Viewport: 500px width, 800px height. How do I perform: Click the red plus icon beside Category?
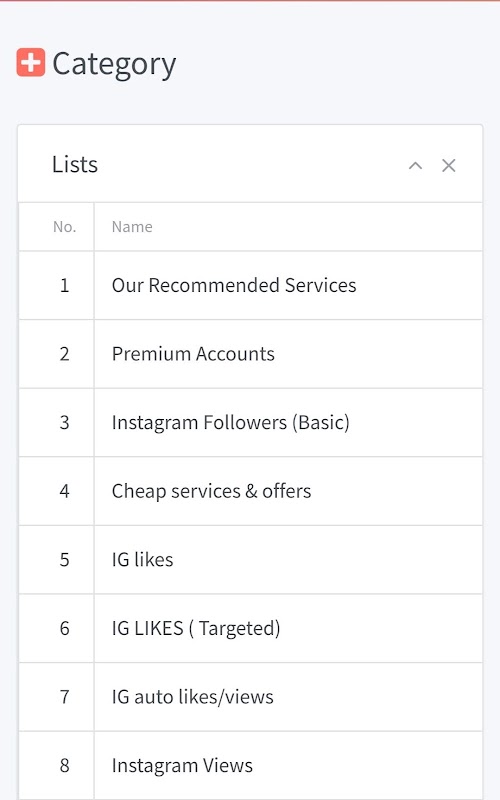(31, 62)
